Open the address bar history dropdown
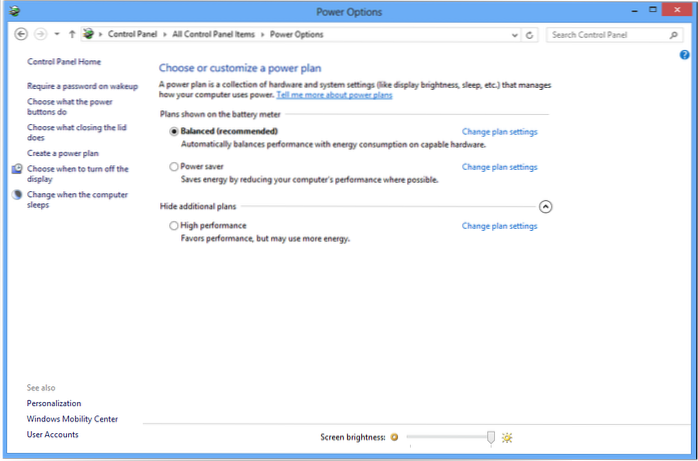Screen dimensions: 698x461 (x=515, y=35)
